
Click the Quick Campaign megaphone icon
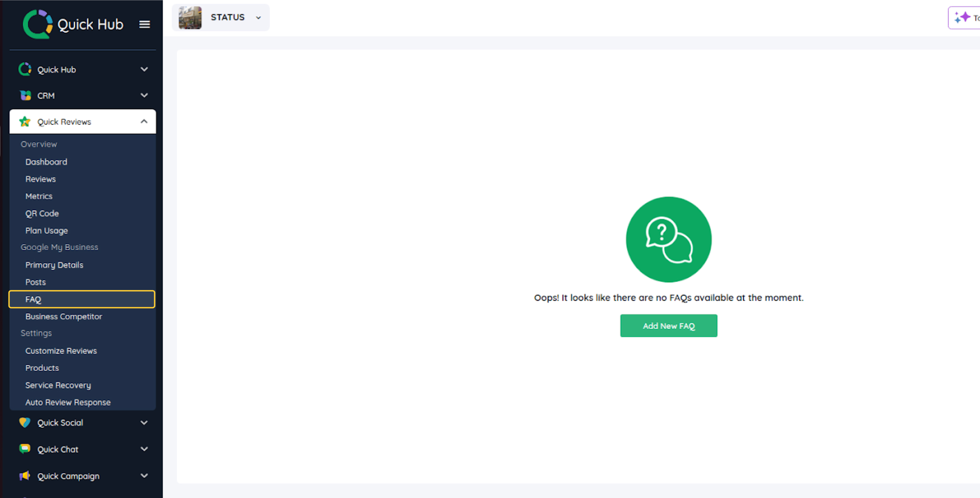tap(25, 476)
